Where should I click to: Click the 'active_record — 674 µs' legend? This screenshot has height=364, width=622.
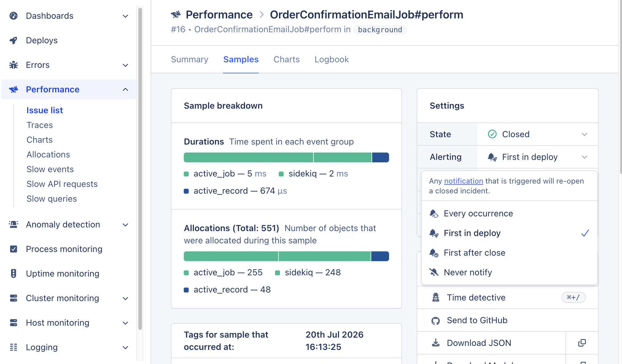(x=235, y=191)
